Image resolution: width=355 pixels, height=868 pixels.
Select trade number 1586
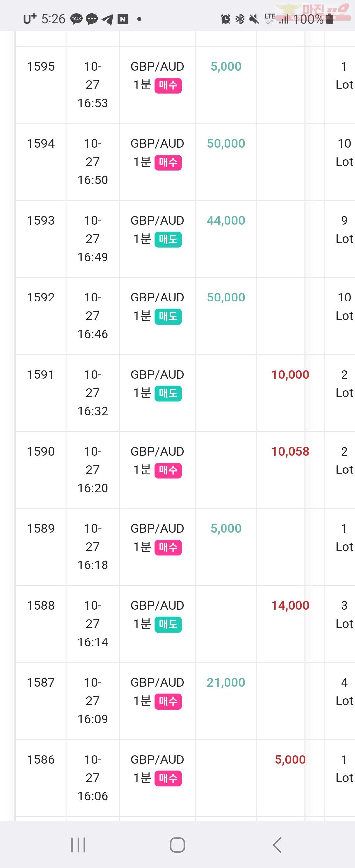pyautogui.click(x=41, y=759)
